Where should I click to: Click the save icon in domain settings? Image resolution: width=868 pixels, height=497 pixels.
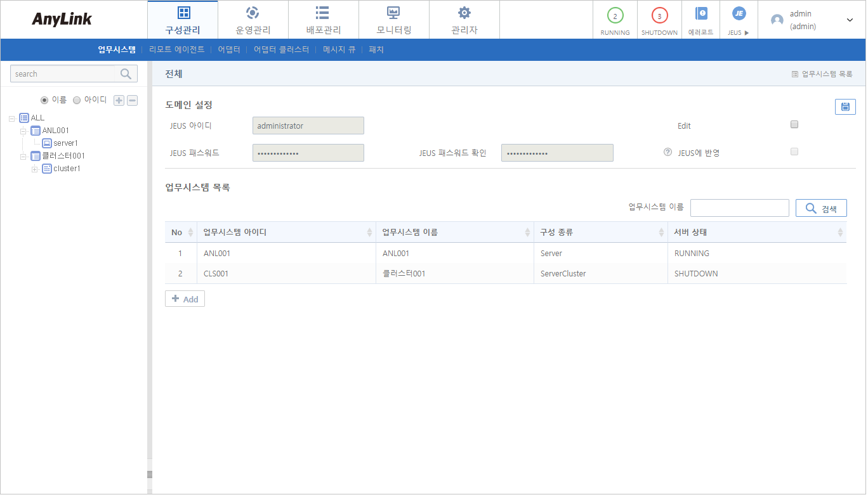click(845, 107)
